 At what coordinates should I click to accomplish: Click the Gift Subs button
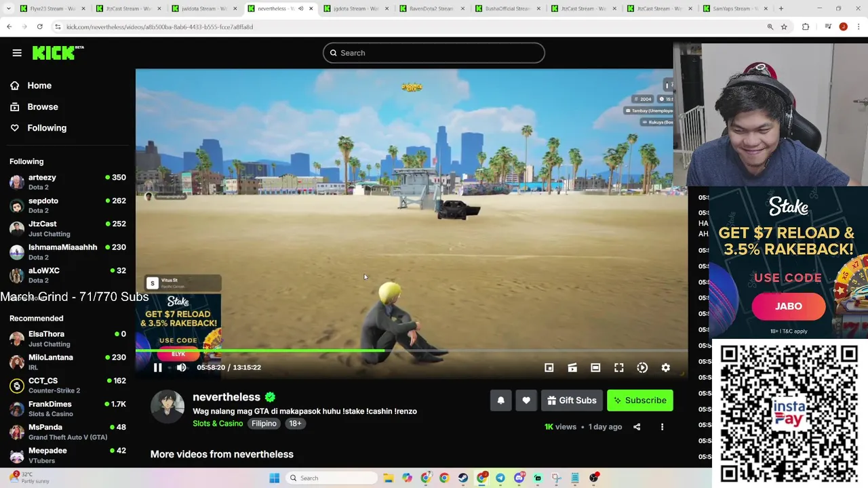[572, 401]
